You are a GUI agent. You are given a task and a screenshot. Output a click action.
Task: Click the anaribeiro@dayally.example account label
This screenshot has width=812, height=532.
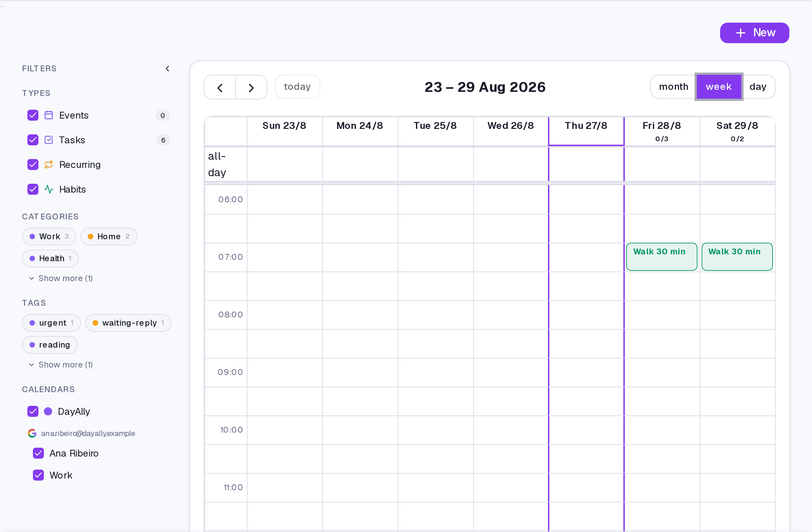click(88, 433)
